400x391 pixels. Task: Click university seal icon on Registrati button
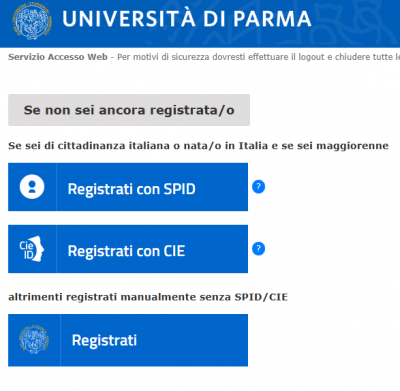tap(34, 340)
